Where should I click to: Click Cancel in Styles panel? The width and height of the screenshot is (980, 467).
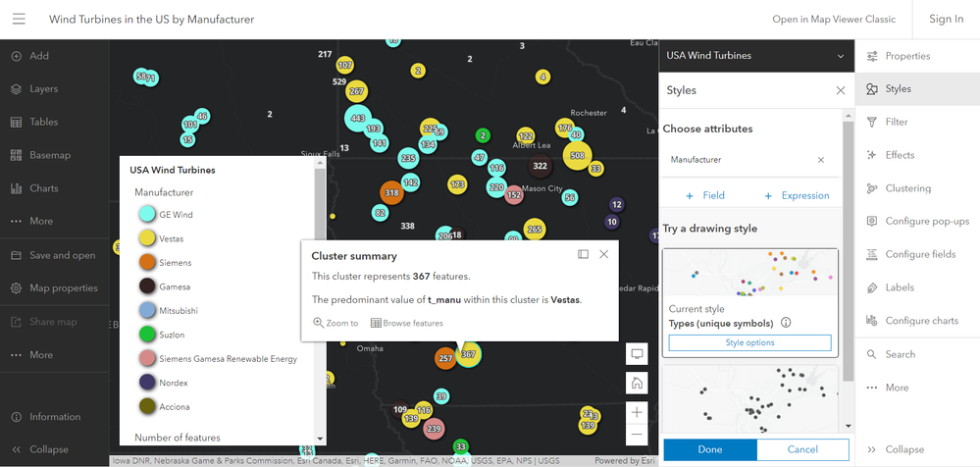point(802,449)
